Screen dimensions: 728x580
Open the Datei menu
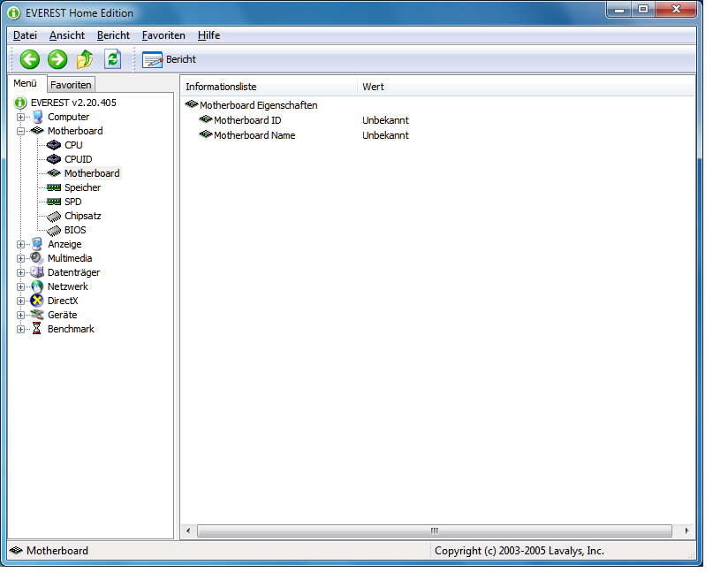[x=25, y=35]
